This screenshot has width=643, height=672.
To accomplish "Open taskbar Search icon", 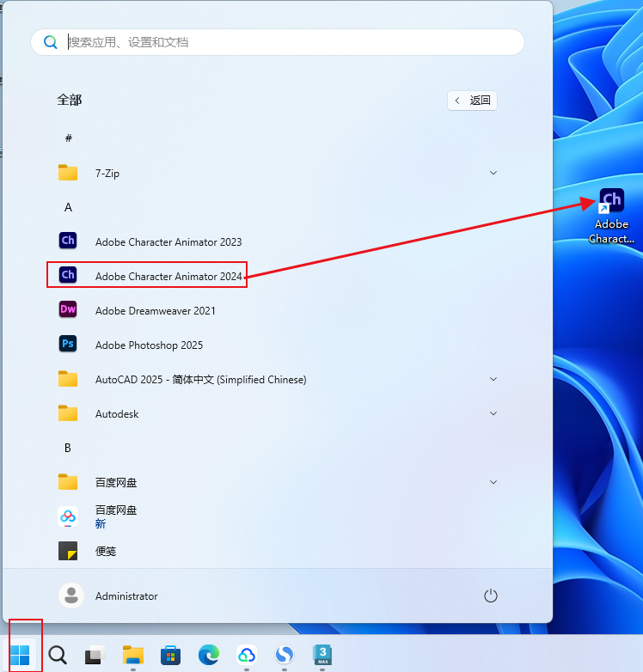I will click(x=58, y=655).
